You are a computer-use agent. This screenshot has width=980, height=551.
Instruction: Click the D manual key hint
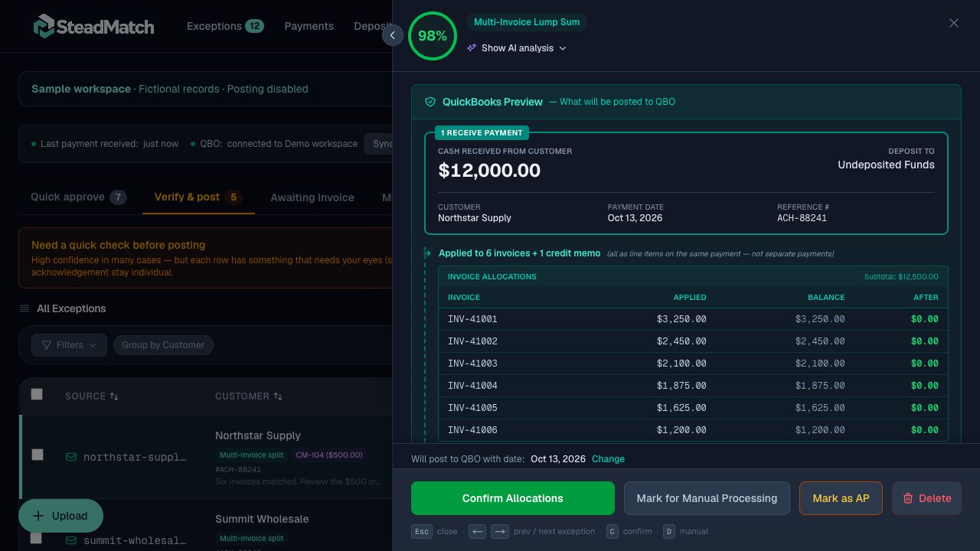(669, 531)
